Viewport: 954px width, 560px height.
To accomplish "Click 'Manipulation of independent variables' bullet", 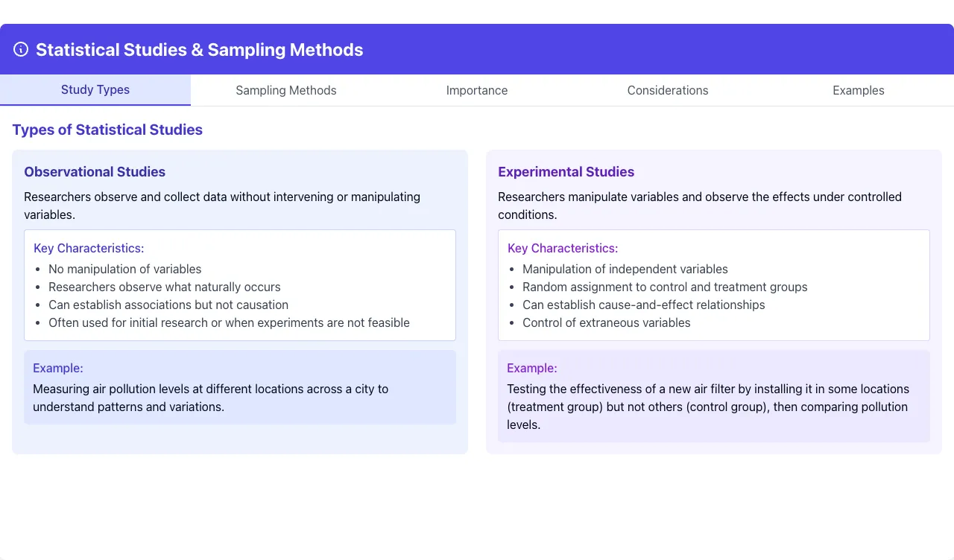I will point(625,269).
